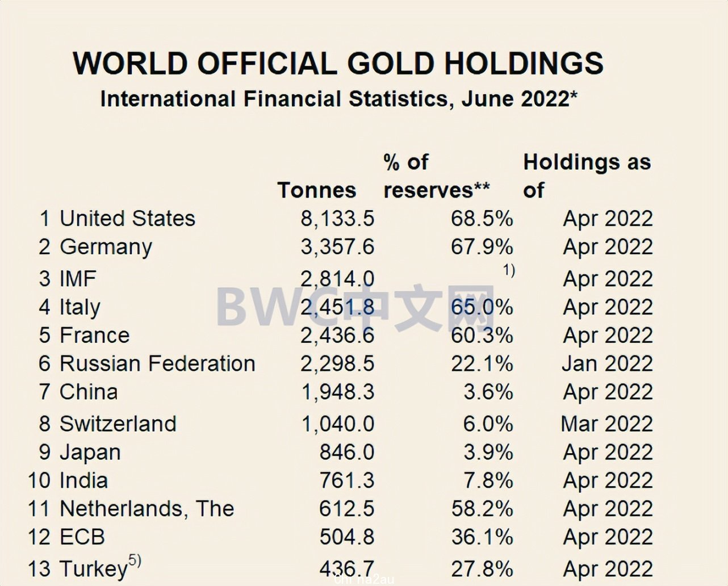This screenshot has height=586, width=728.
Task: Click the ECB row label
Action: [82, 537]
